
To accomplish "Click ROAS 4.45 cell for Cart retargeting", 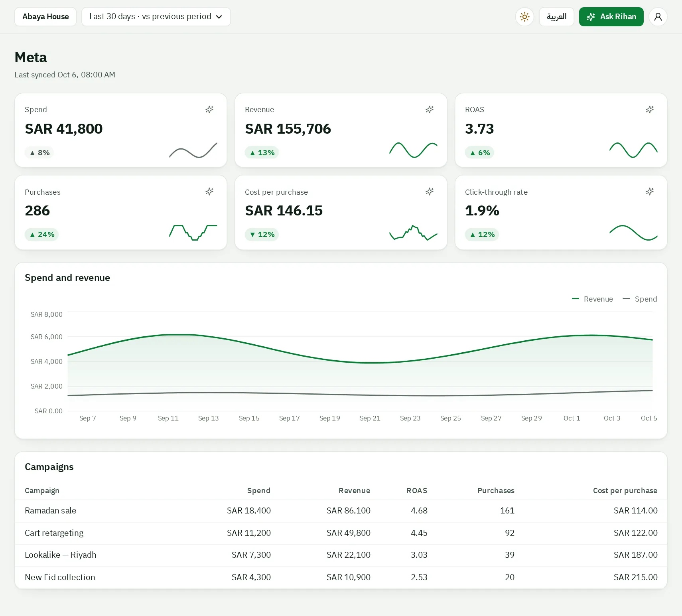I will (419, 533).
